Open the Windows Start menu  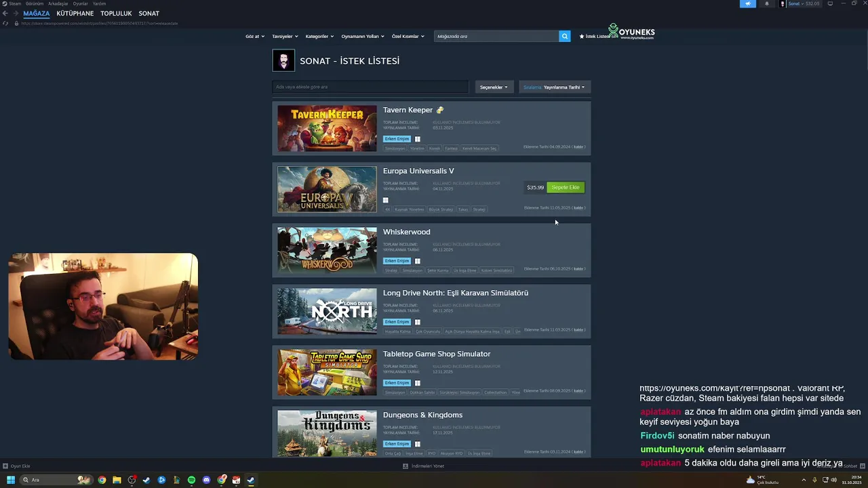pos(10,480)
